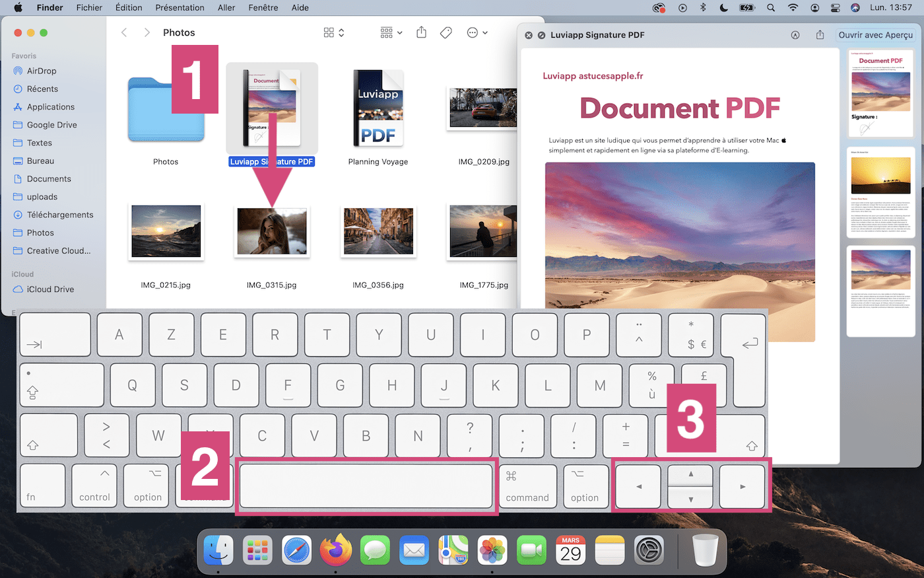Open Markup tool in Quick Look
924x578 pixels.
point(795,35)
